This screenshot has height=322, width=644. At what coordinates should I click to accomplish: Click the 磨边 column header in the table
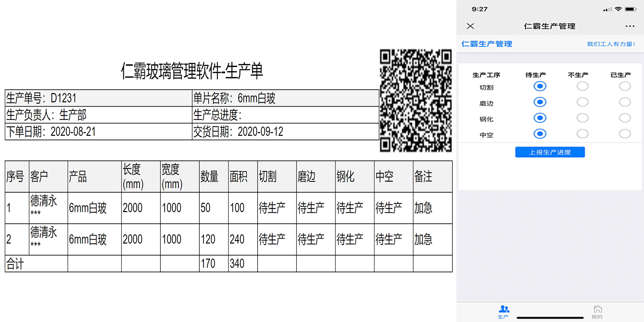tap(316, 177)
